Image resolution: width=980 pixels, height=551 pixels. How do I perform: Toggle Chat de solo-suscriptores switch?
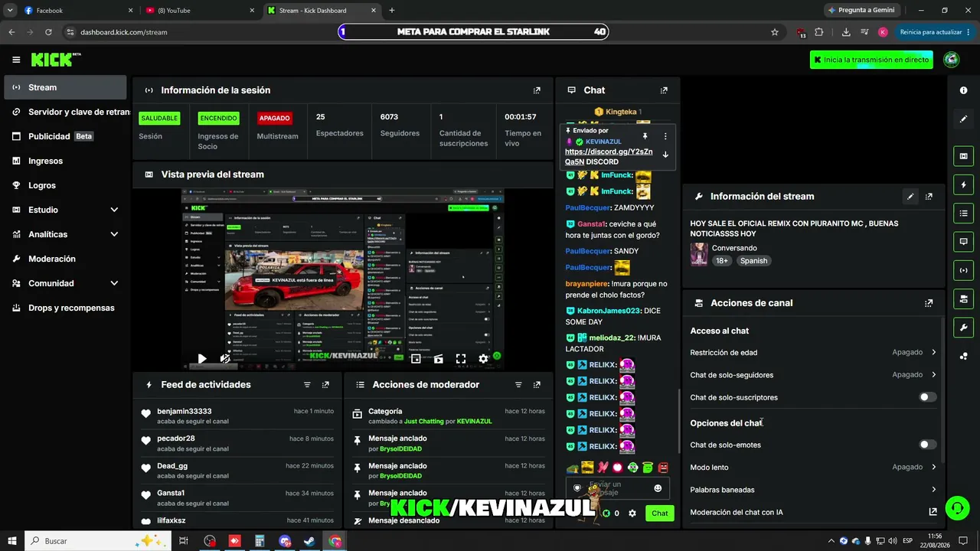click(927, 397)
